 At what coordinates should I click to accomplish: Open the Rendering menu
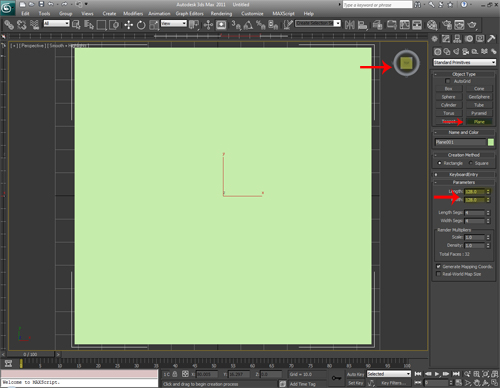tap(221, 14)
